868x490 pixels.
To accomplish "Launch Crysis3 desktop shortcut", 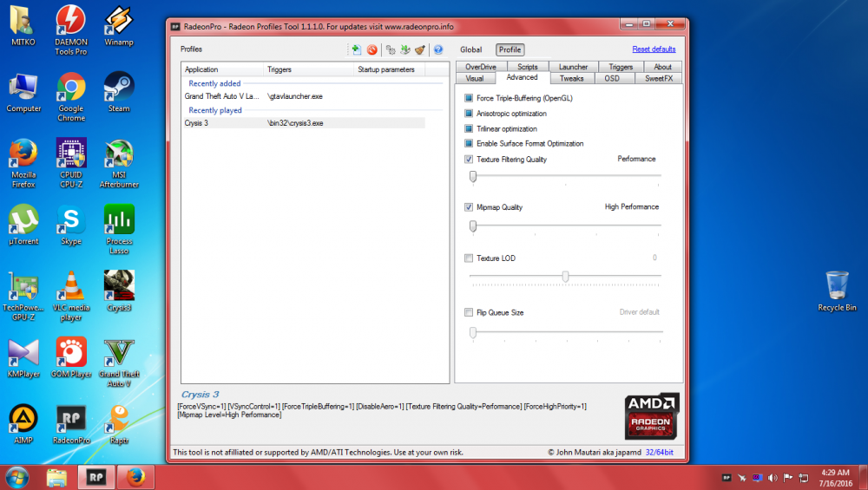I will pyautogui.click(x=119, y=291).
